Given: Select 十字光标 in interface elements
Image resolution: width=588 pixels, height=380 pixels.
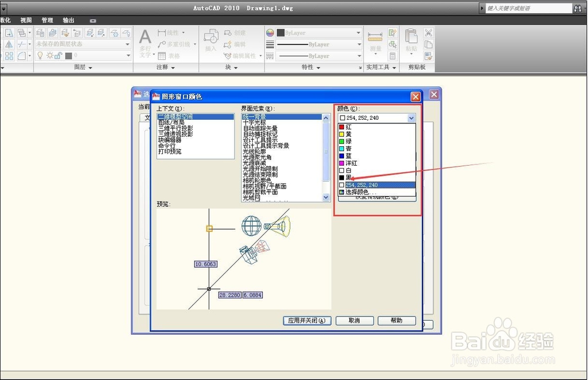Looking at the screenshot, I should [282, 123].
